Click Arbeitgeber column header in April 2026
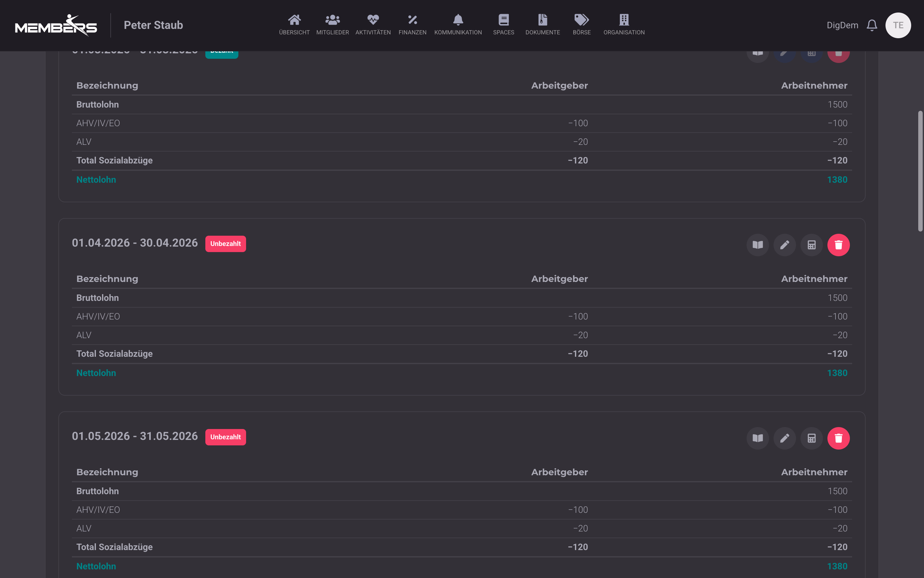Screen dimensions: 924x578 coord(559,279)
